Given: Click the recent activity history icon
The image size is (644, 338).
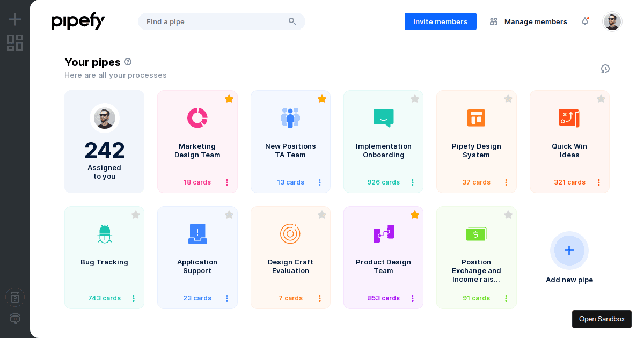Looking at the screenshot, I should [x=605, y=69].
